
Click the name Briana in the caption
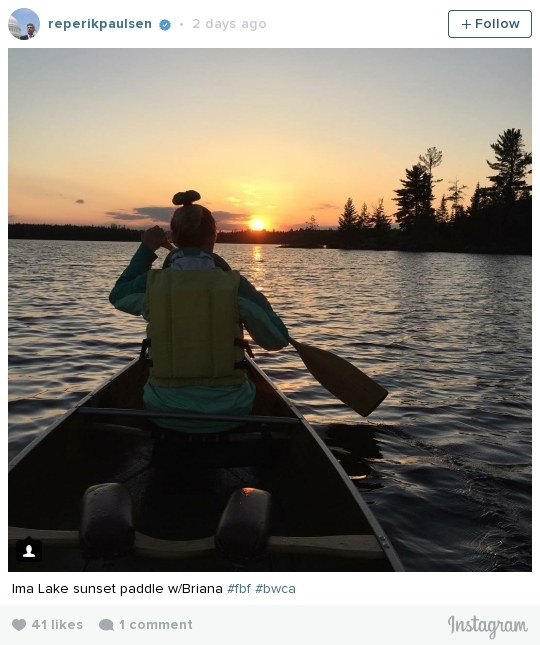coord(202,589)
